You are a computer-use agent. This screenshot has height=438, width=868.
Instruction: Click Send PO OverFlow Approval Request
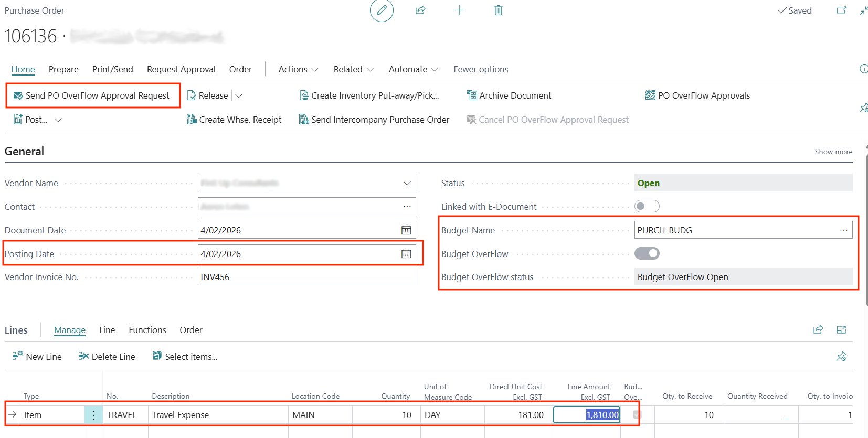[97, 95]
